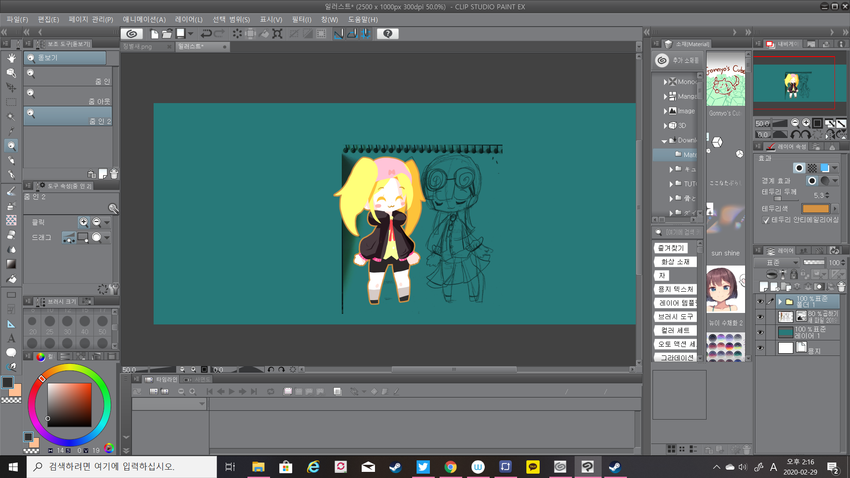Open the 애니메이션(A) menu

(x=144, y=20)
